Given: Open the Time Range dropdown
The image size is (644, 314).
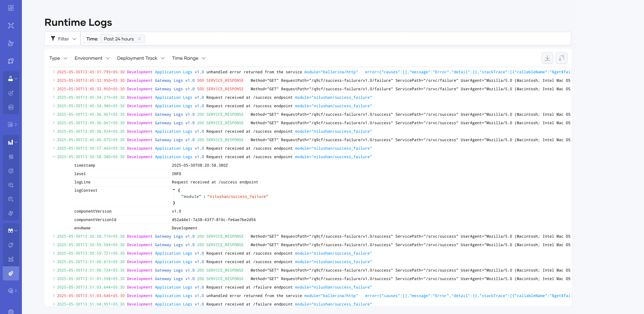Looking at the screenshot, I should (x=189, y=58).
